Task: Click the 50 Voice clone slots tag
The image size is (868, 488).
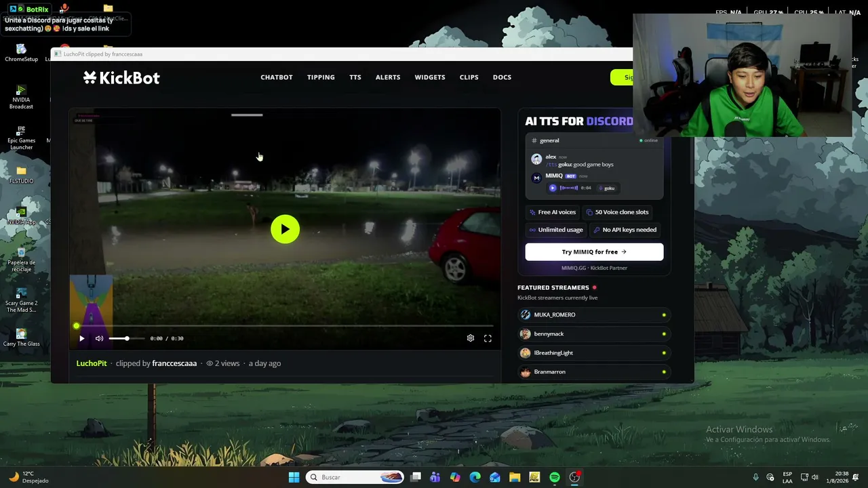Action: tap(618, 212)
